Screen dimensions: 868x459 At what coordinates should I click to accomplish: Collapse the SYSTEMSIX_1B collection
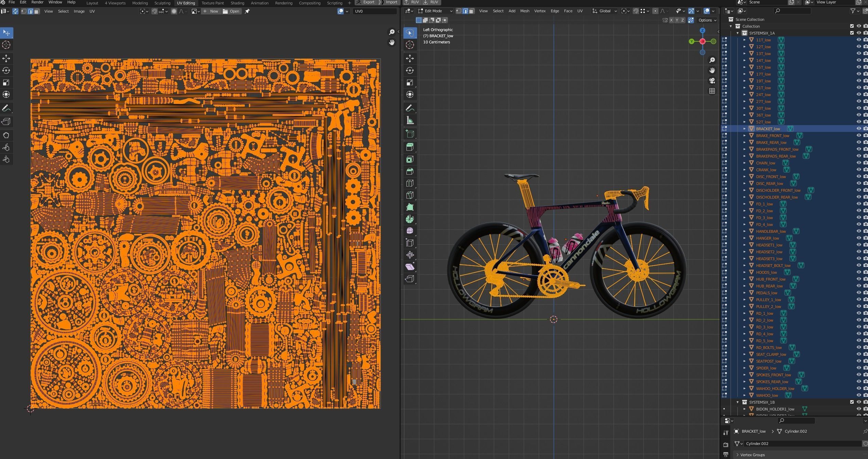click(738, 402)
